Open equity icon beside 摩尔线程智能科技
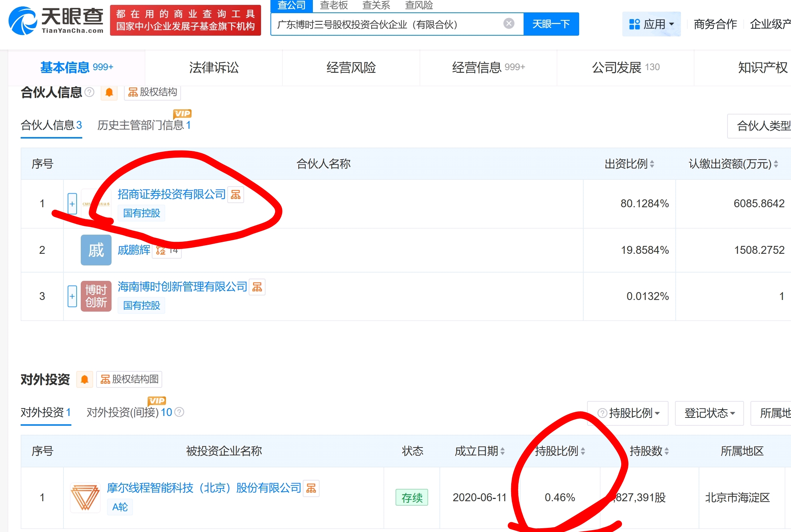Image resolution: width=791 pixels, height=532 pixels. pos(311,488)
